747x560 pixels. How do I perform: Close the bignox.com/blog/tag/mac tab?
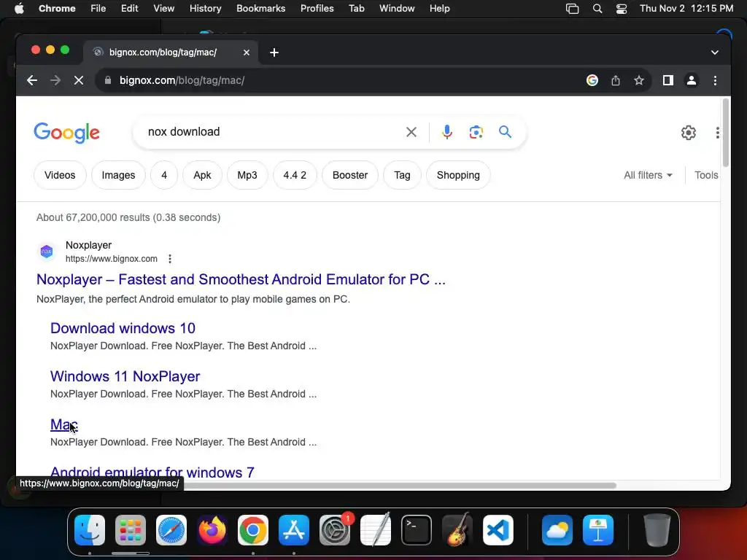click(247, 52)
